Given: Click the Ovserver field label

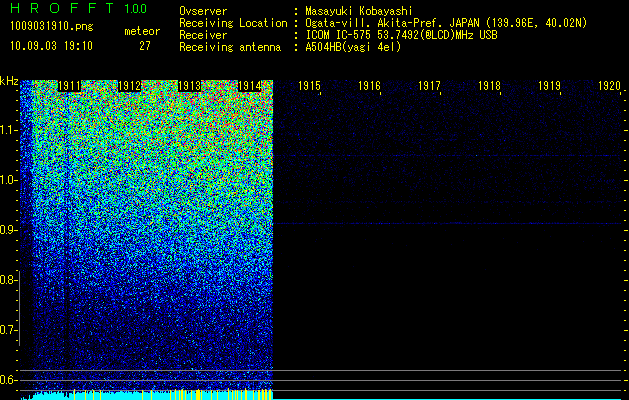Looking at the screenshot, I should click(203, 11).
